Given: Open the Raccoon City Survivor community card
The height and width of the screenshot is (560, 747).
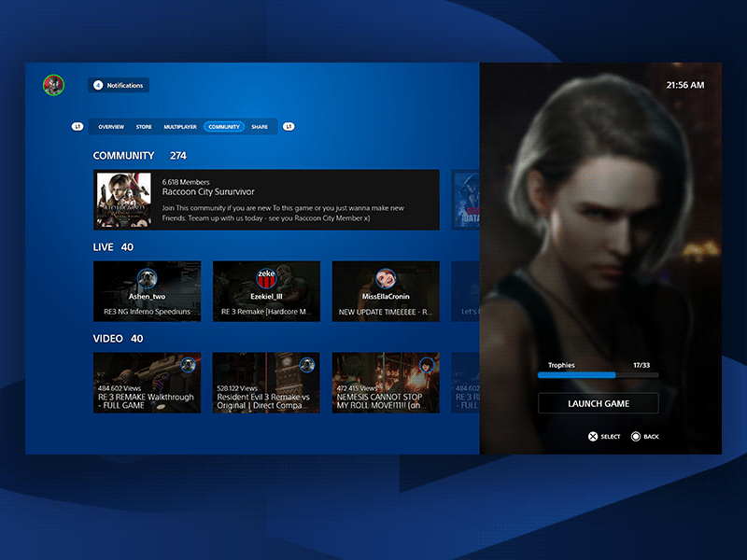Looking at the screenshot, I should [266, 200].
